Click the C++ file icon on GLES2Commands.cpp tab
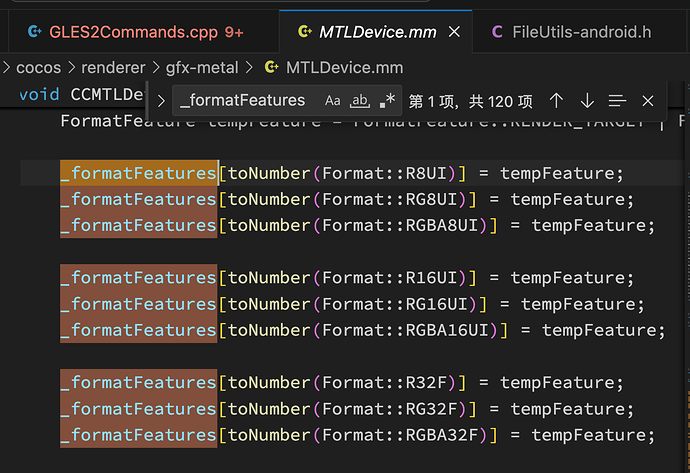The image size is (690, 473). [x=35, y=32]
